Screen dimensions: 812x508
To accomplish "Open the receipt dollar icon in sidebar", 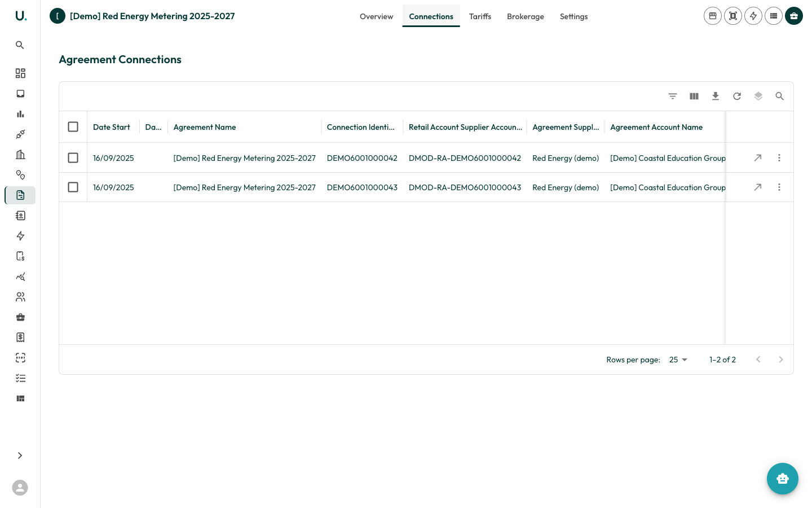I will click(20, 338).
